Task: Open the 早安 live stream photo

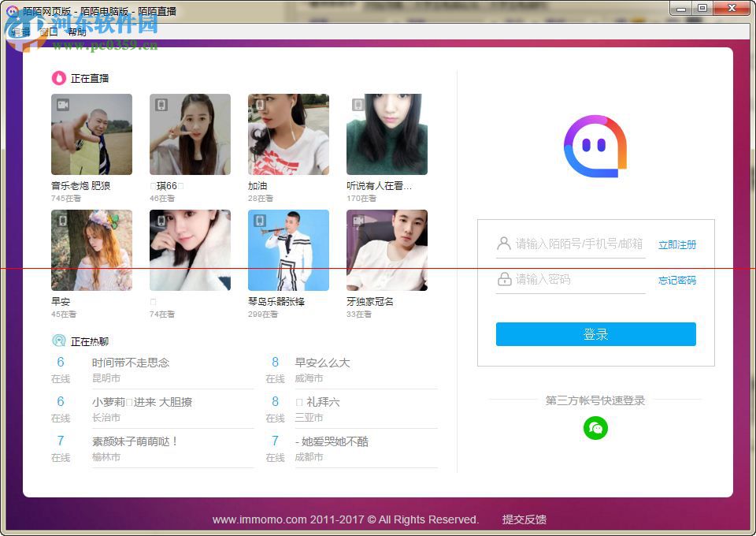Action: tap(91, 250)
